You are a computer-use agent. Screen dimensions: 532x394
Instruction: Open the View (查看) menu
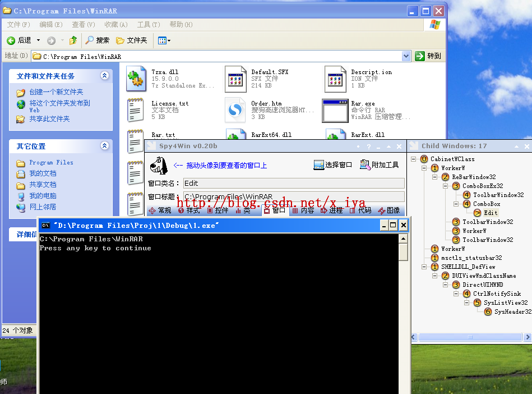(84, 25)
